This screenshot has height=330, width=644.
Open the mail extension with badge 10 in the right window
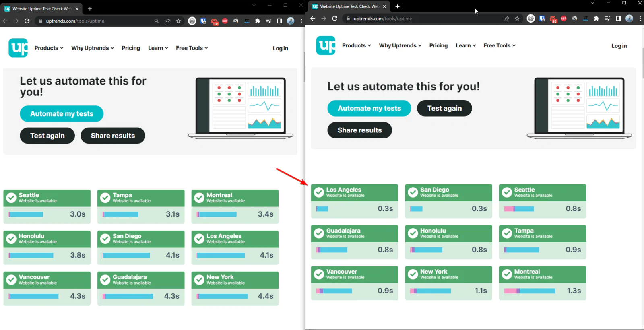pyautogui.click(x=553, y=19)
